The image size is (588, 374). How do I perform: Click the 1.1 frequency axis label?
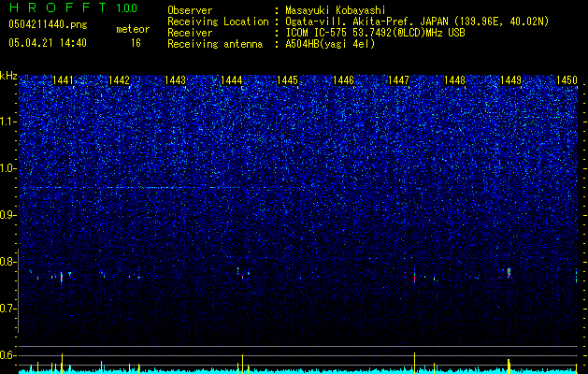pyautogui.click(x=7, y=122)
